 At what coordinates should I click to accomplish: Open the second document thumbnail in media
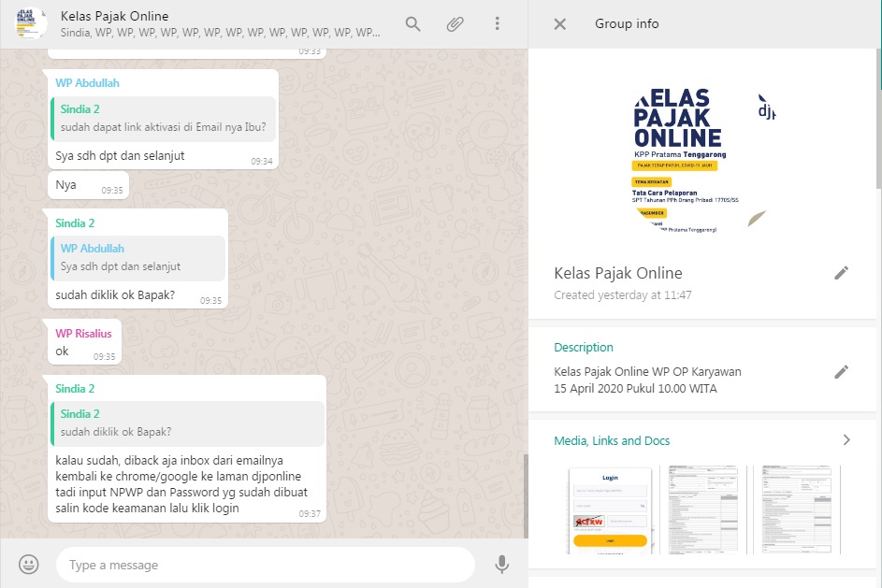pos(704,509)
